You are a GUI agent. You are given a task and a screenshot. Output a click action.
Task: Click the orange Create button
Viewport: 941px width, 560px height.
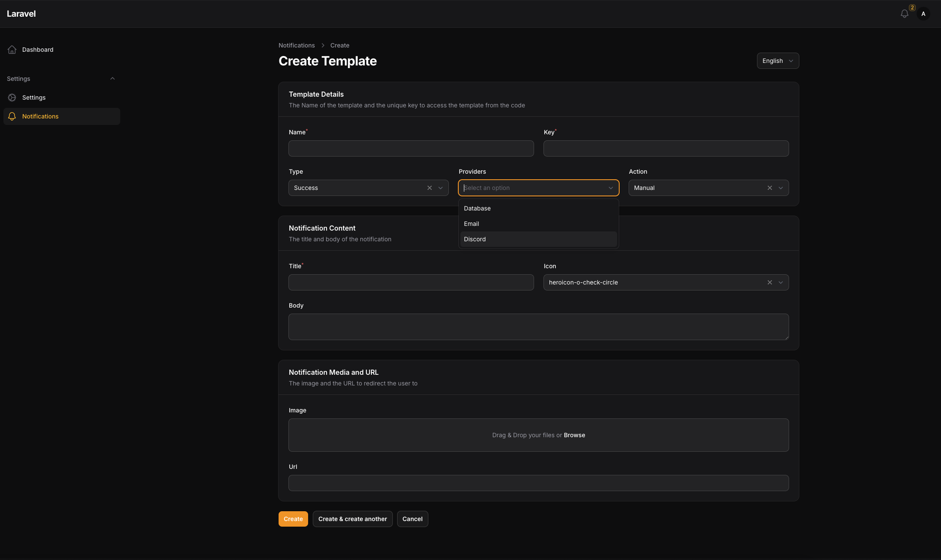[293, 519]
